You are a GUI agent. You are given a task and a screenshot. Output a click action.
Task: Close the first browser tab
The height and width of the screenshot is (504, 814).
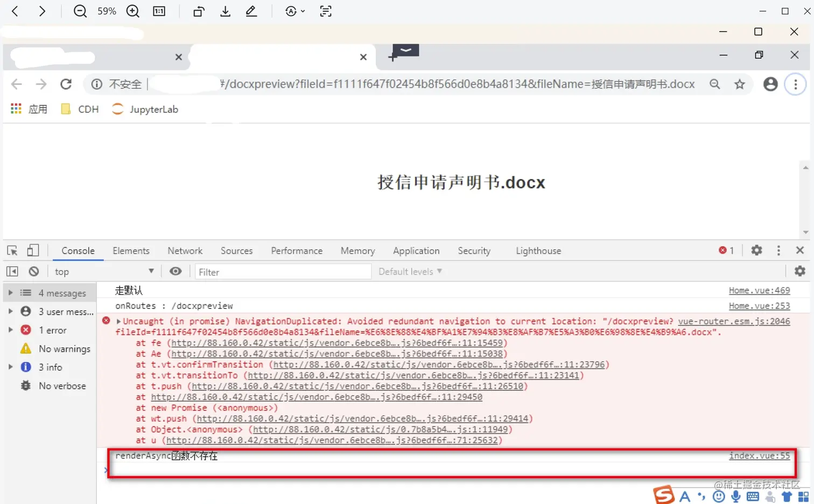[x=179, y=57]
